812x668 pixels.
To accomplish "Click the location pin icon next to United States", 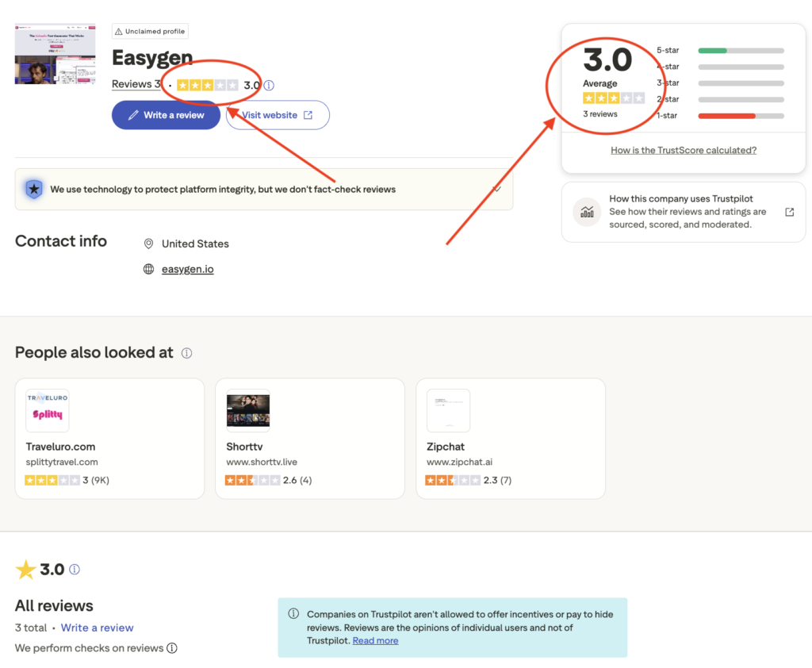I will click(148, 244).
